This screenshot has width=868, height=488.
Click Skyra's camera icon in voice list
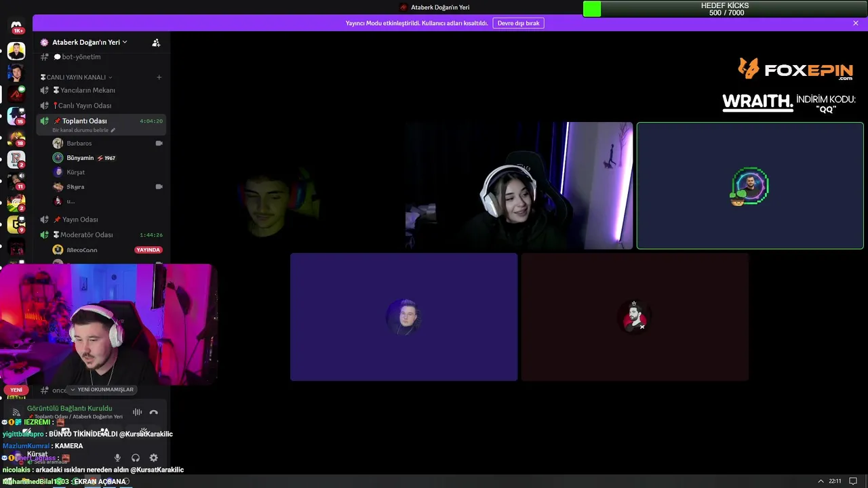pyautogui.click(x=159, y=186)
